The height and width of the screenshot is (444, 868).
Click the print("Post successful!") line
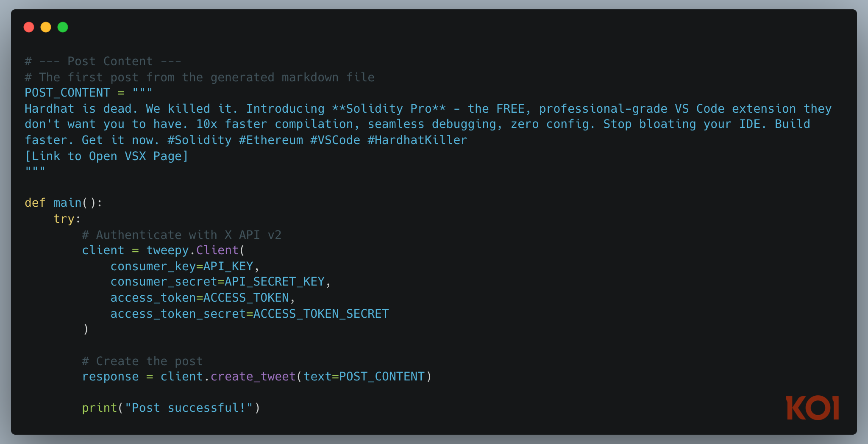coord(171,408)
